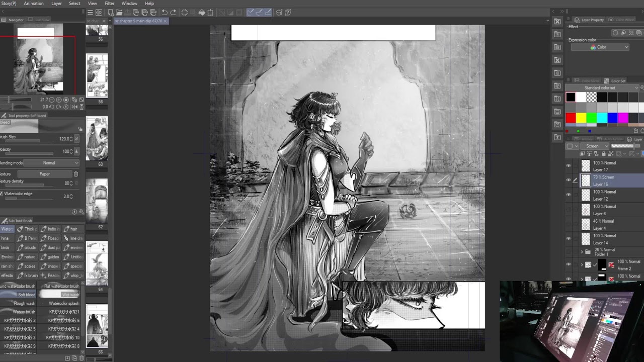
Task: Open the Standard color set dropdown
Action: click(603, 88)
